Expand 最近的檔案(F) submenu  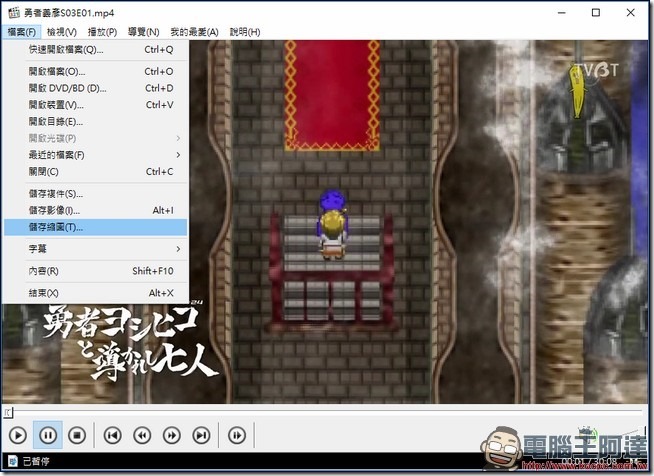[96, 155]
